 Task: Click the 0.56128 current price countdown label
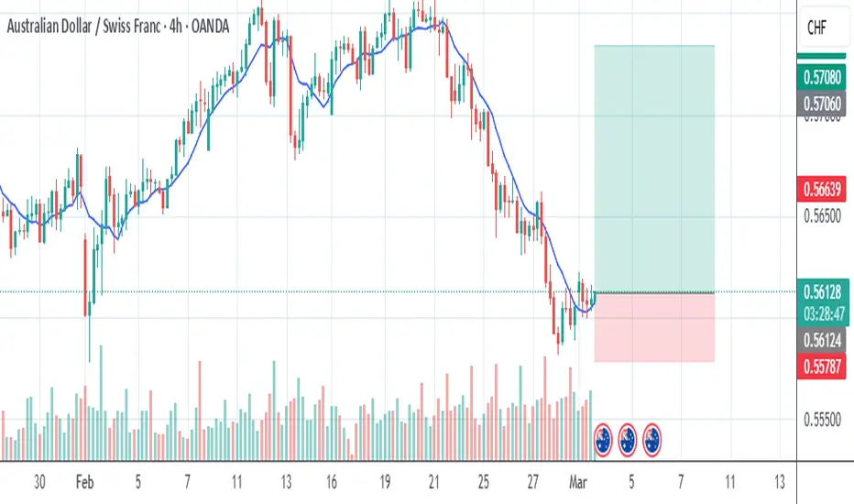click(x=823, y=302)
